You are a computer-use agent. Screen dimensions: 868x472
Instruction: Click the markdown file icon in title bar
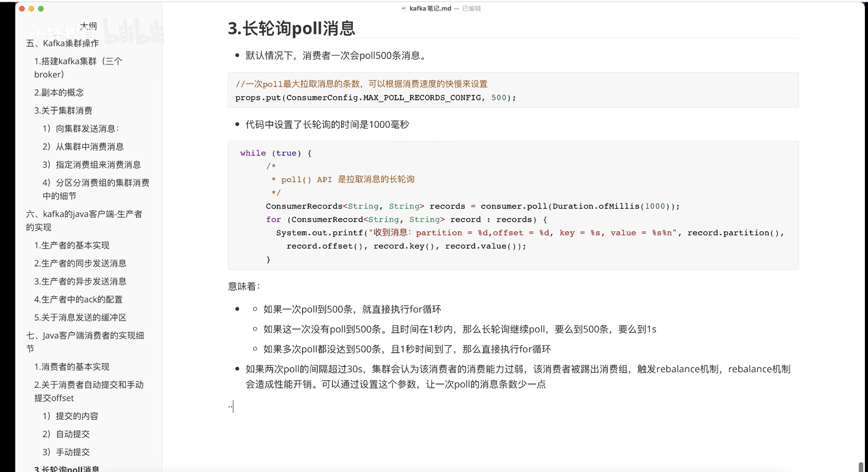(x=404, y=8)
